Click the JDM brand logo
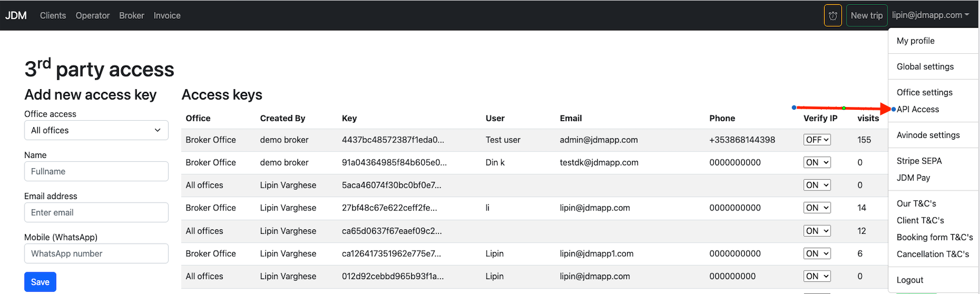980x294 pixels. (16, 15)
